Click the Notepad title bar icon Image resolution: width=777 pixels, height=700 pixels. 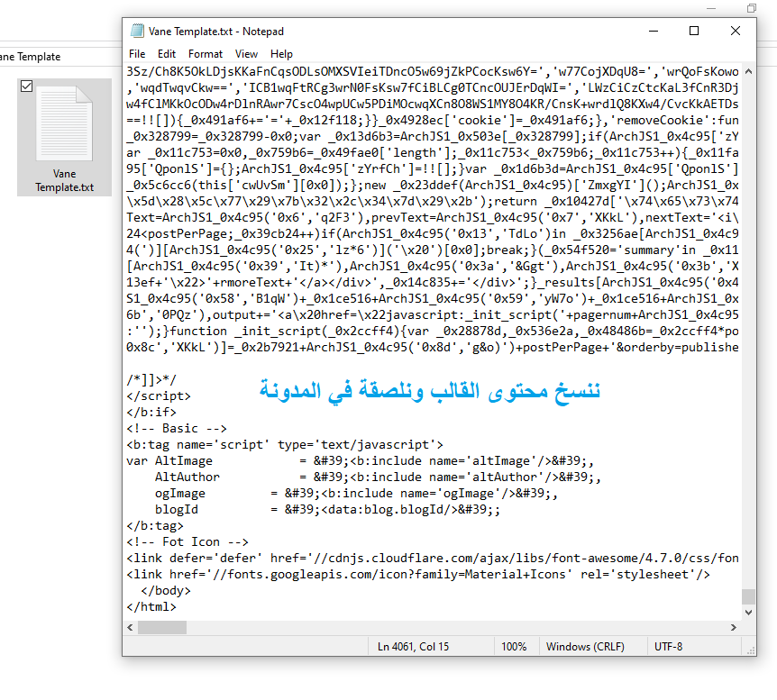pos(137,31)
